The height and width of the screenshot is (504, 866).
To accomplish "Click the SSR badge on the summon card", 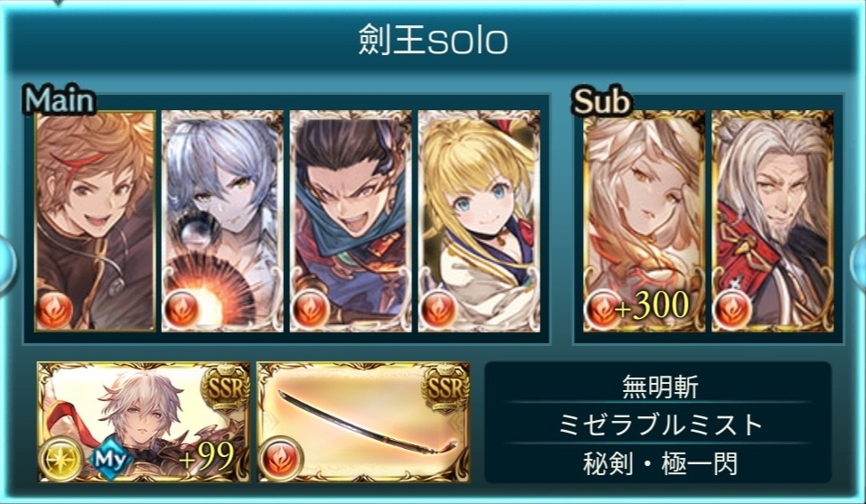I will (225, 387).
